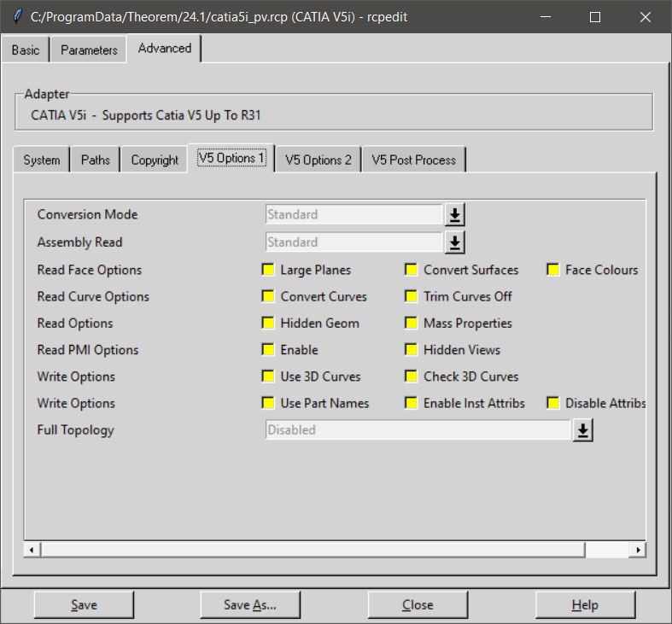Viewport: 672px width, 624px height.
Task: Click the Save button
Action: [84, 604]
